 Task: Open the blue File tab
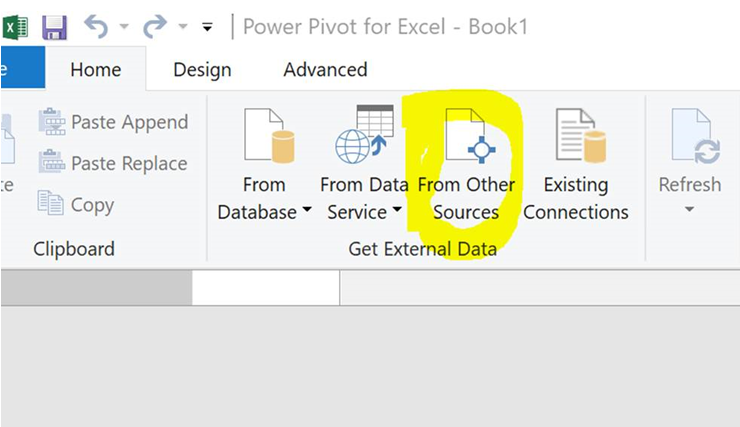click(23, 67)
